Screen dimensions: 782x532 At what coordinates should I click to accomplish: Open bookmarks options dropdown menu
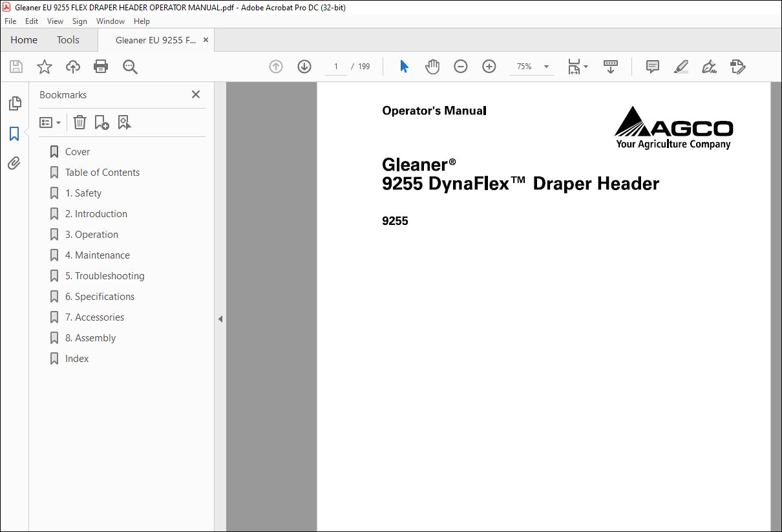[x=50, y=122]
